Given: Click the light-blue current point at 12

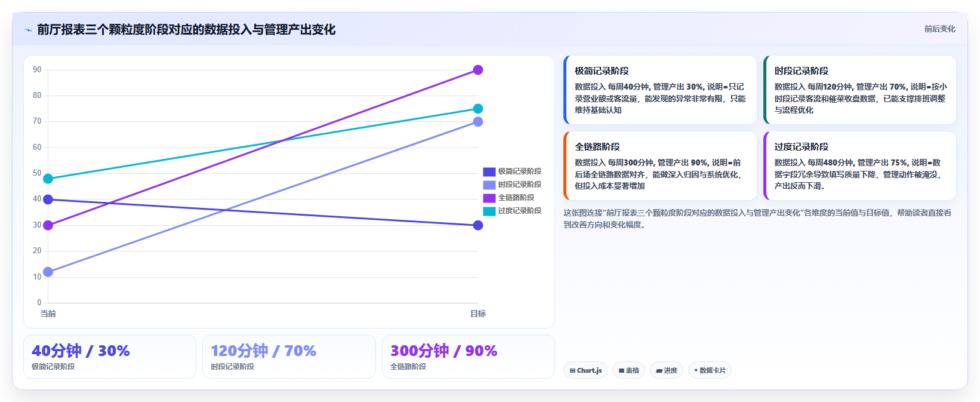Looking at the screenshot, I should pos(48,272).
